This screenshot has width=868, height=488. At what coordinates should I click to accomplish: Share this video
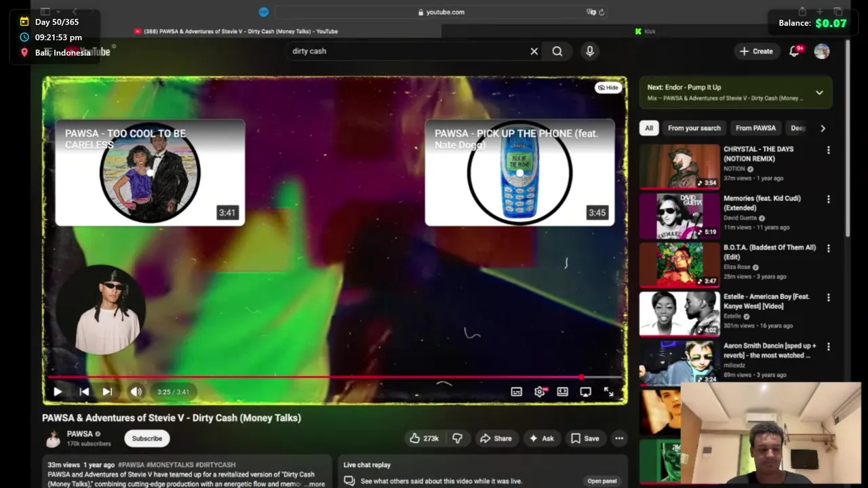[x=496, y=439]
